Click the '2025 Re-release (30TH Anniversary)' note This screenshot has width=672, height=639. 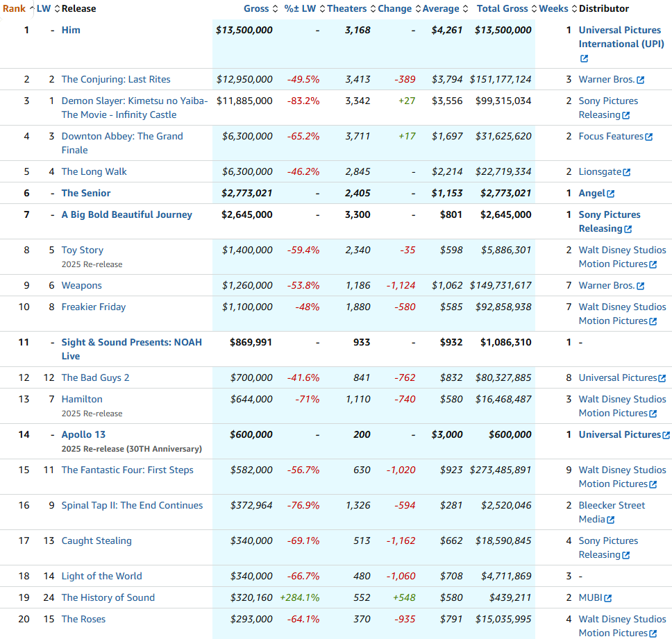(132, 449)
